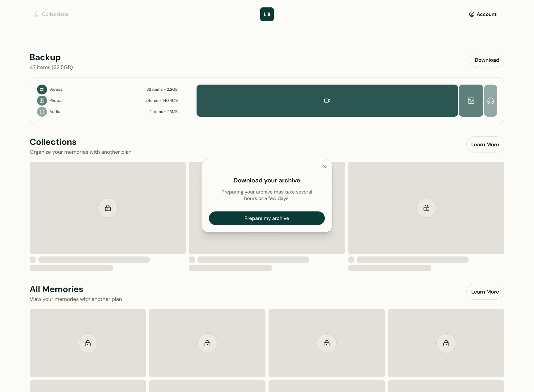Click the Account user icon
Viewport: 534px width, 392px height.
(472, 14)
